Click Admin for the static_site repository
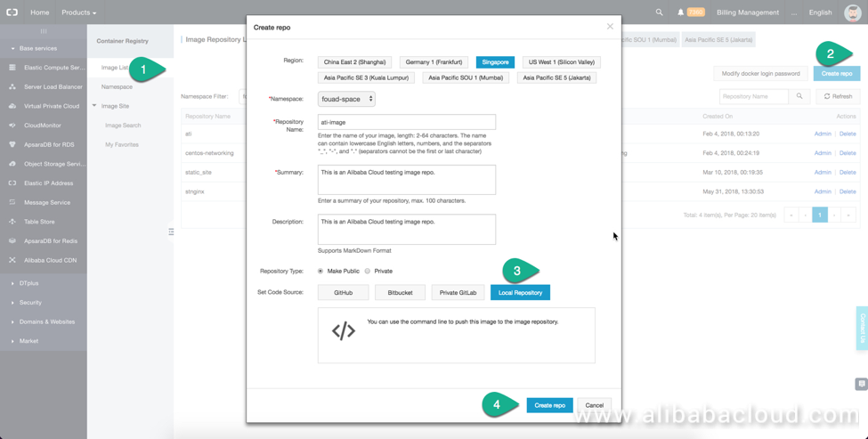 click(823, 172)
